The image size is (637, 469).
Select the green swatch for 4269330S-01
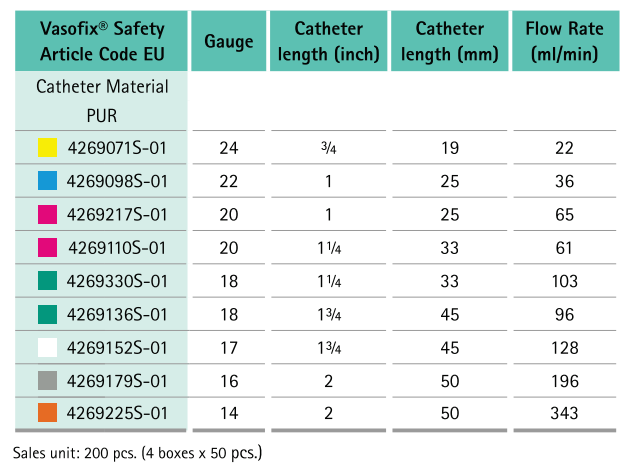(x=46, y=281)
